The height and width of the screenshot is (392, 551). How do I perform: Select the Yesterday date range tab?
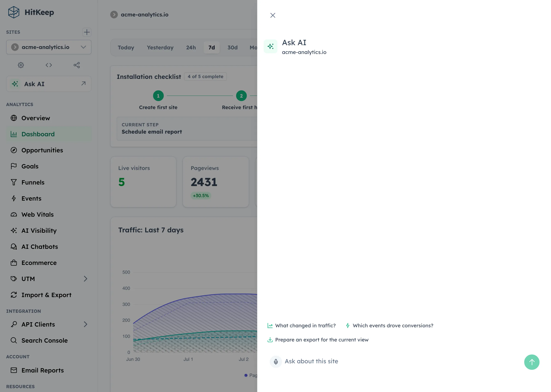tap(160, 47)
